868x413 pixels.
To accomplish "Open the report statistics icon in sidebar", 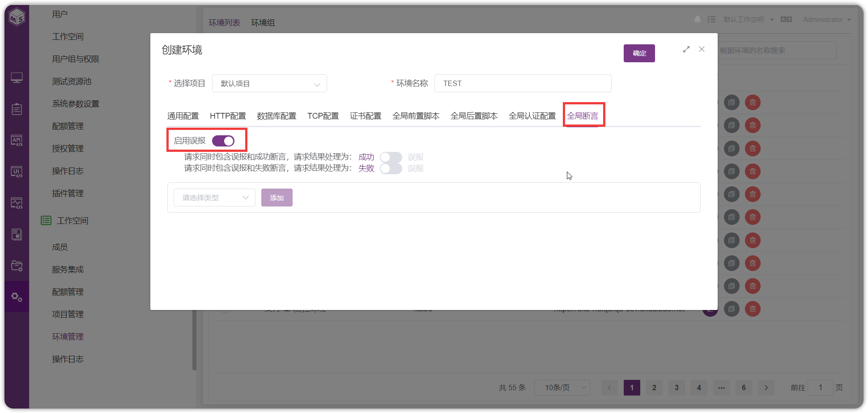I will click(17, 234).
